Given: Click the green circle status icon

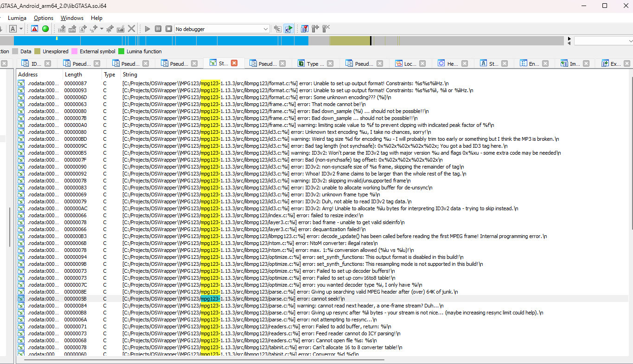Looking at the screenshot, I should [x=45, y=29].
